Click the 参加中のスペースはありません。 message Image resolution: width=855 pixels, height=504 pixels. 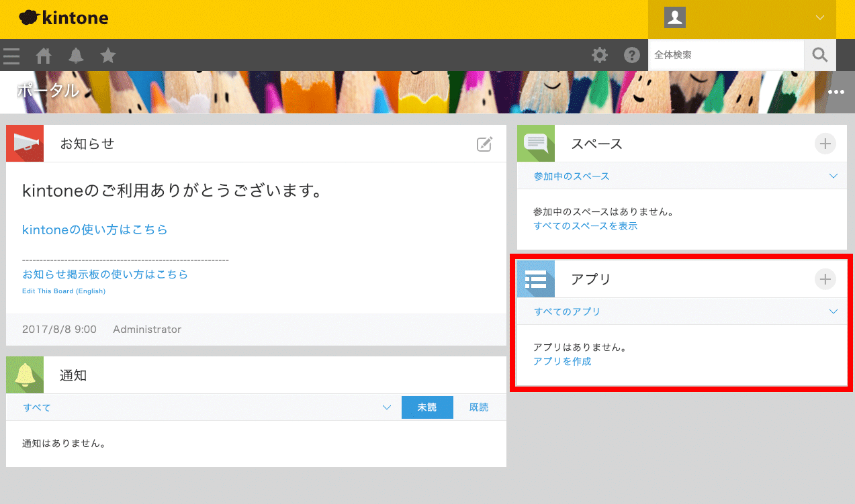click(603, 212)
